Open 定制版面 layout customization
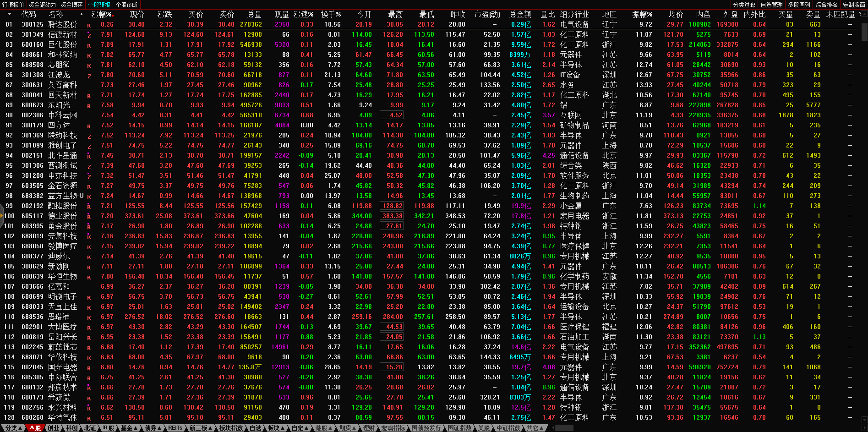The width and height of the screenshot is (868, 432). click(854, 5)
